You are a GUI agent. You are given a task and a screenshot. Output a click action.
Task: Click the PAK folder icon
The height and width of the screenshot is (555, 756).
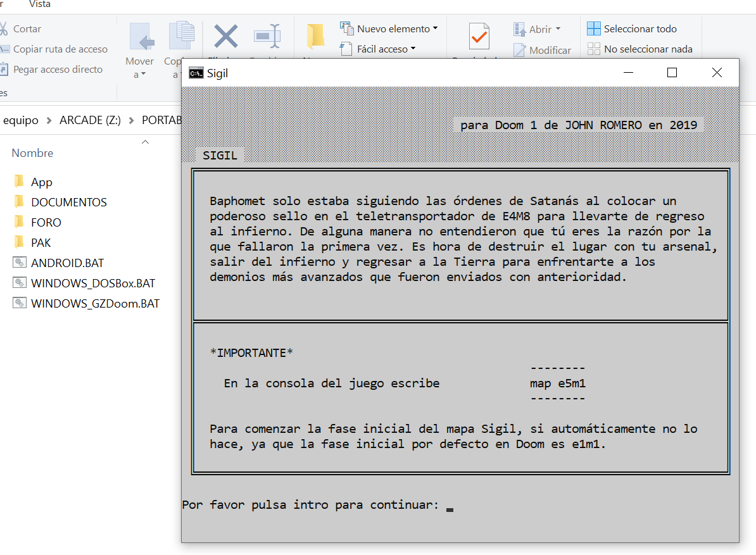pyautogui.click(x=19, y=242)
